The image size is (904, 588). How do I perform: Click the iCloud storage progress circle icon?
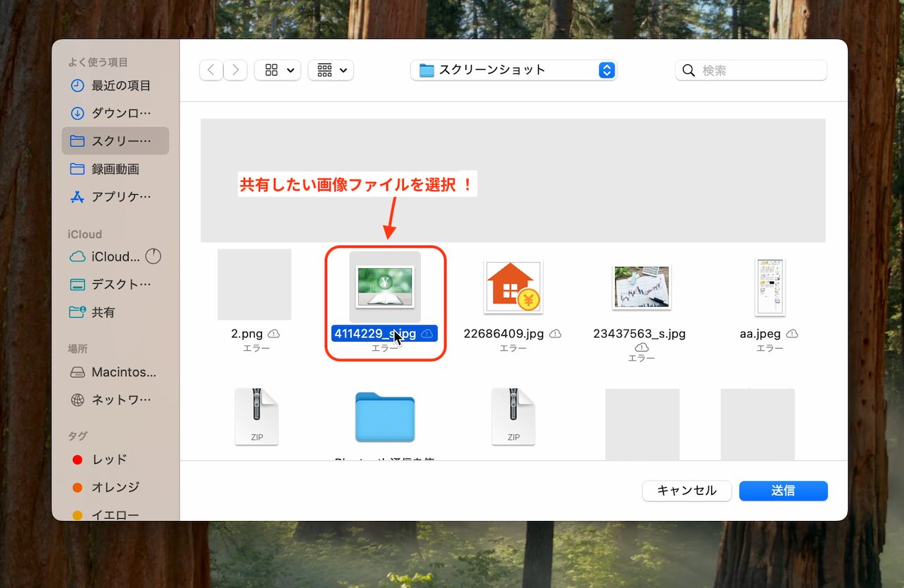click(153, 256)
